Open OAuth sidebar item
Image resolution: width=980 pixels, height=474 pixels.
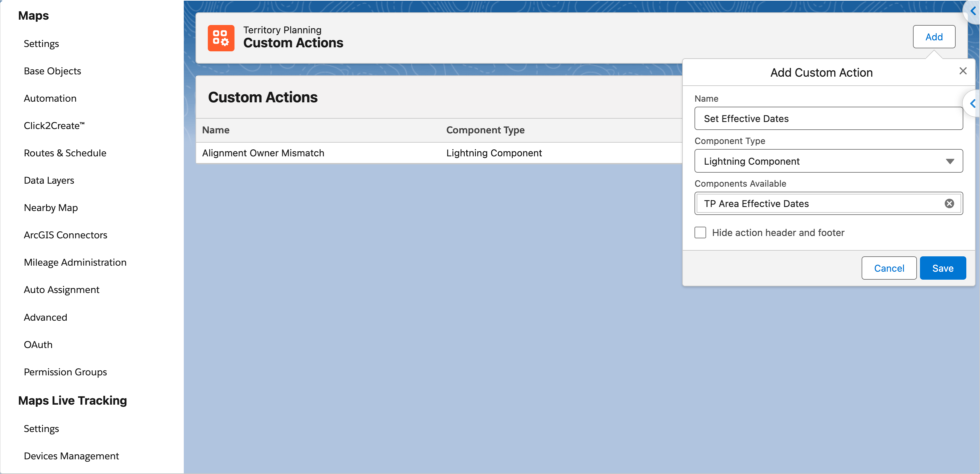pyautogui.click(x=38, y=345)
